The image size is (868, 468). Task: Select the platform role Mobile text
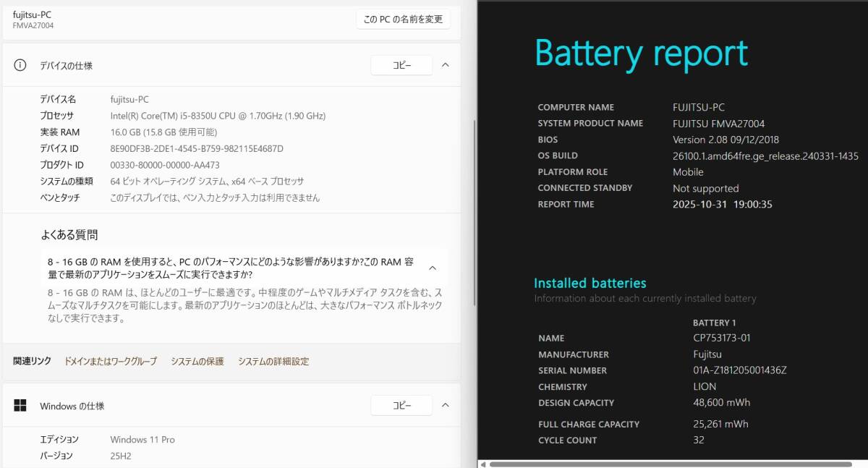(x=688, y=172)
